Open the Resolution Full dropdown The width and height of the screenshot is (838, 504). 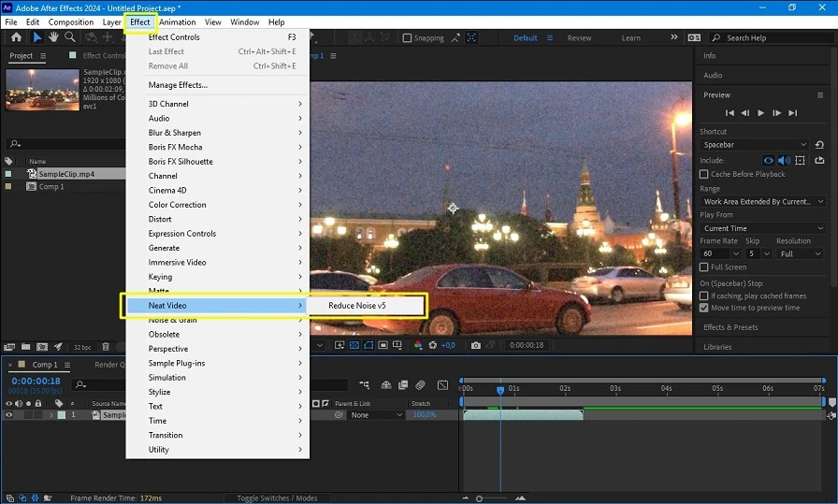point(800,254)
